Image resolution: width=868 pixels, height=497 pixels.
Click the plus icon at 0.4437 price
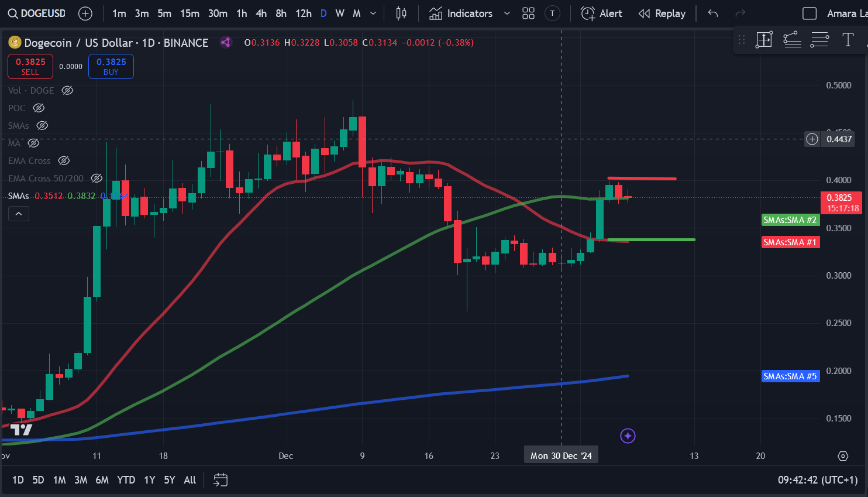point(812,139)
